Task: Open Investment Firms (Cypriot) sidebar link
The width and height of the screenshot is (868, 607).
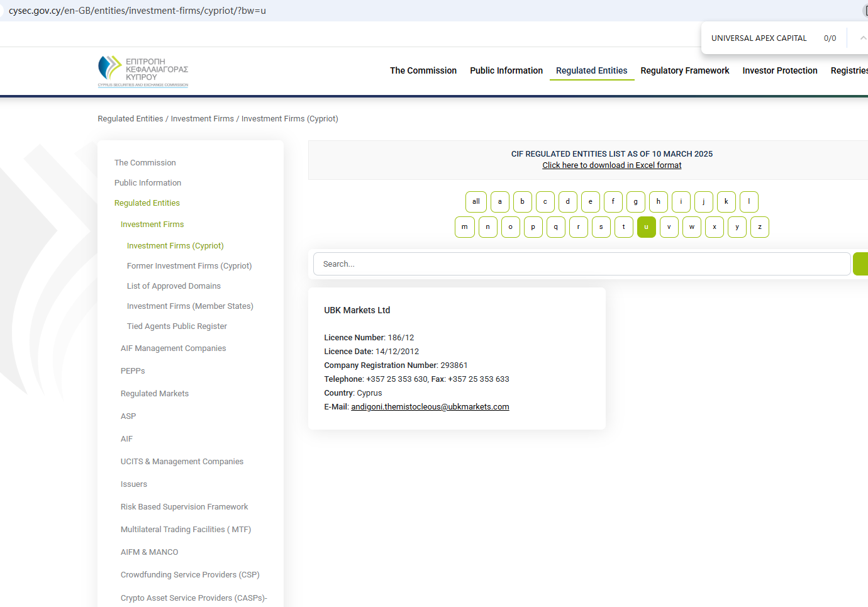Action: pyautogui.click(x=175, y=246)
